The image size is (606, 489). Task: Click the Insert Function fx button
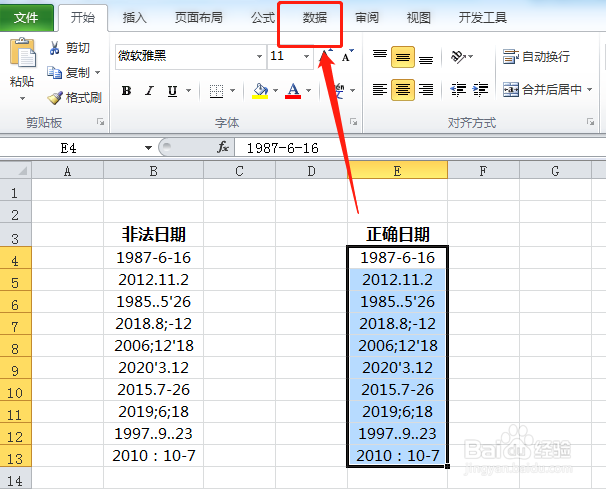[223, 147]
